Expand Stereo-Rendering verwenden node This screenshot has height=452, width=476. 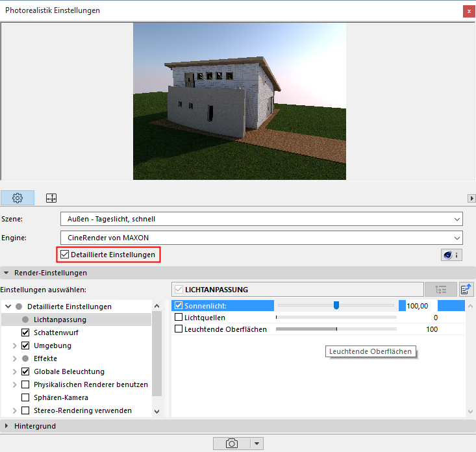point(14,410)
